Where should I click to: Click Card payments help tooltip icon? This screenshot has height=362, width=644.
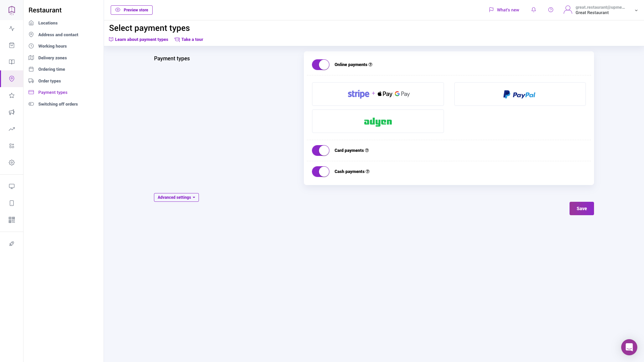[367, 150]
